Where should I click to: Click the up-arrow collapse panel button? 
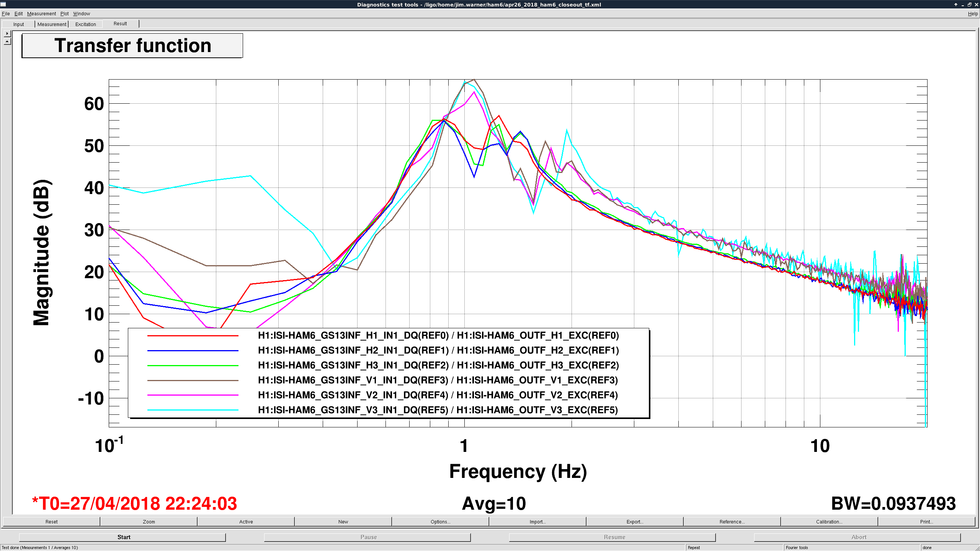point(7,41)
